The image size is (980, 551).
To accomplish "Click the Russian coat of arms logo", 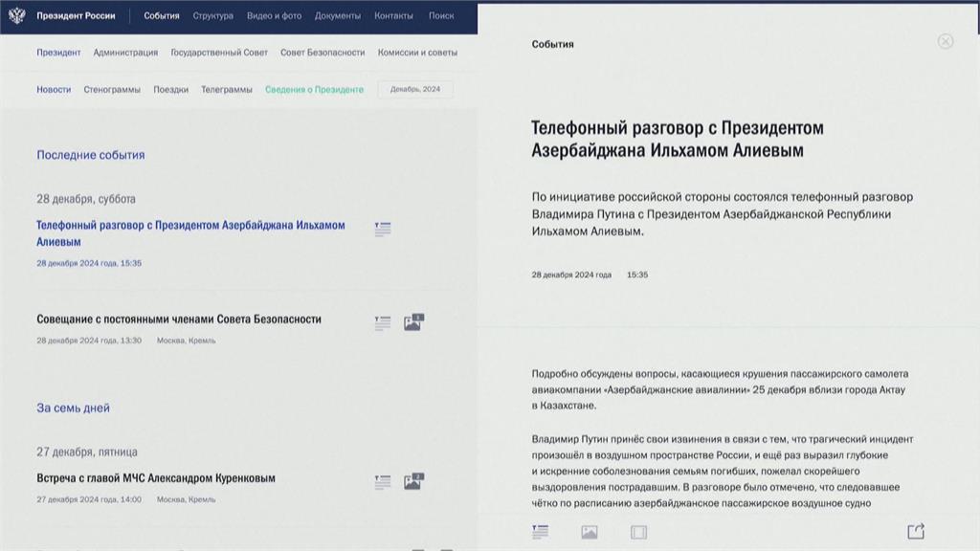I will point(17,16).
